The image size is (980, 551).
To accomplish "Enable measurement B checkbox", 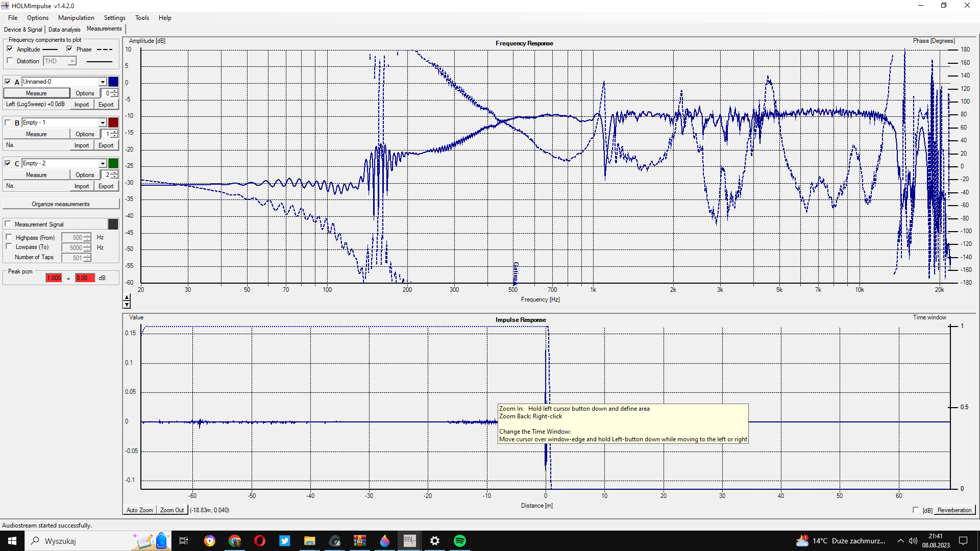I will click(8, 122).
